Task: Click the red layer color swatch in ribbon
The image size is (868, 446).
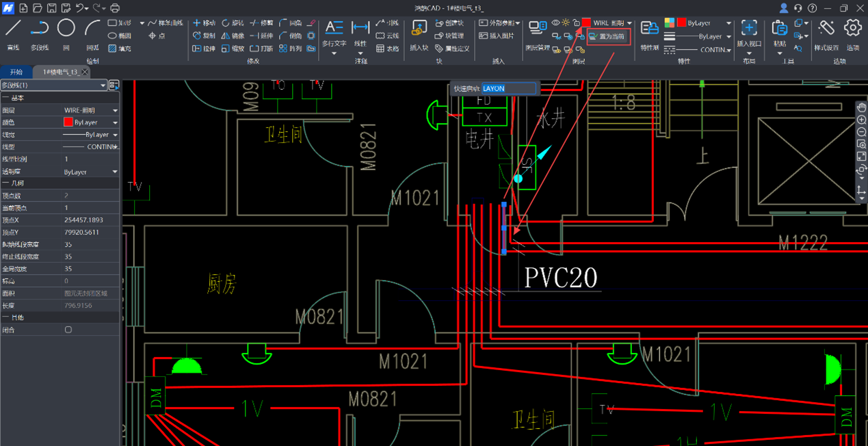Action: (x=586, y=23)
